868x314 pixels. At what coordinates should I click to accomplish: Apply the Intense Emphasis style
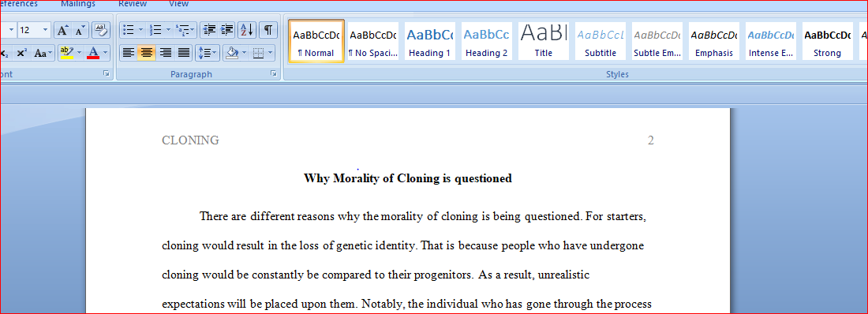(x=771, y=41)
